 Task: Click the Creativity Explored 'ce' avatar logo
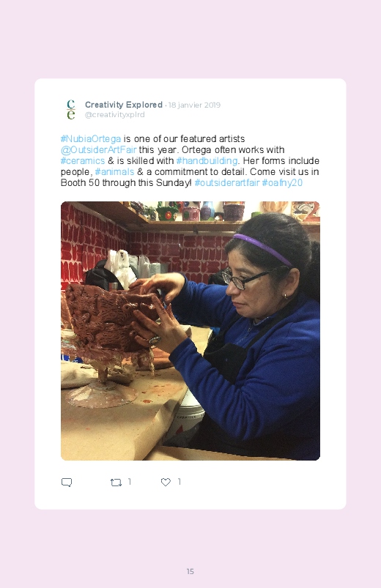coord(71,110)
